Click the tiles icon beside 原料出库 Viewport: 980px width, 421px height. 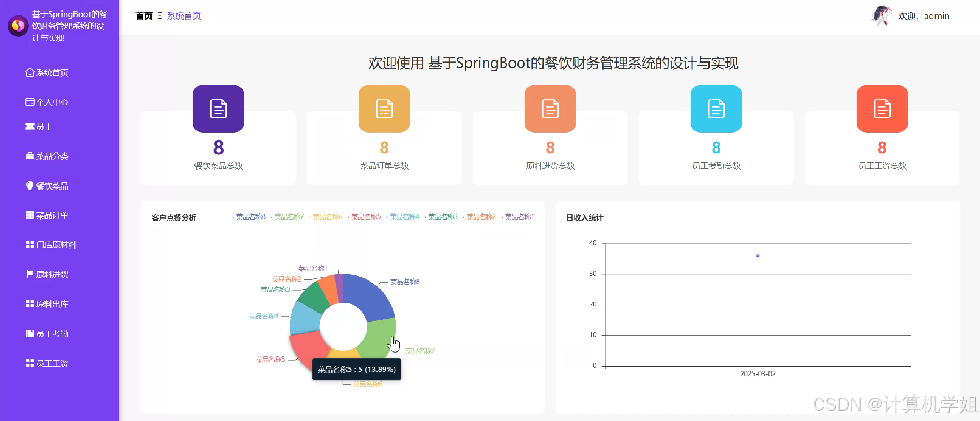pos(30,304)
